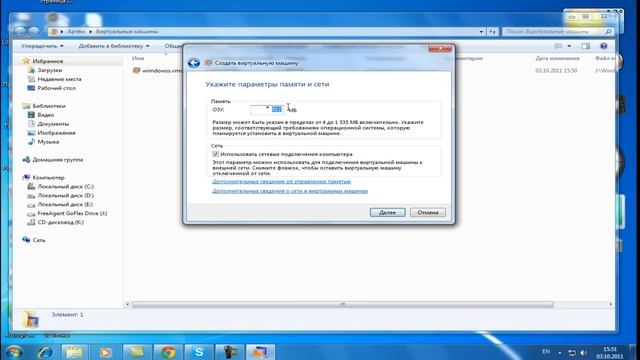
Task: Click the Дата изменения column header
Action: point(557,58)
